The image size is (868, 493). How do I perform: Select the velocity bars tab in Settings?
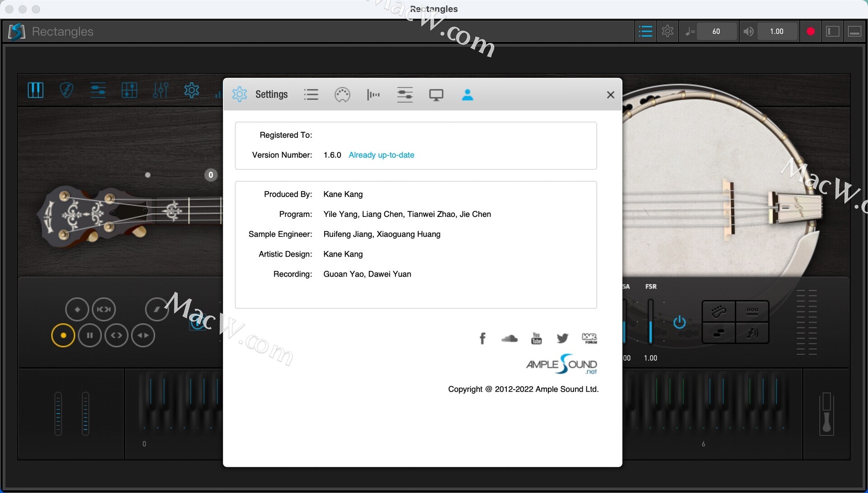[373, 94]
